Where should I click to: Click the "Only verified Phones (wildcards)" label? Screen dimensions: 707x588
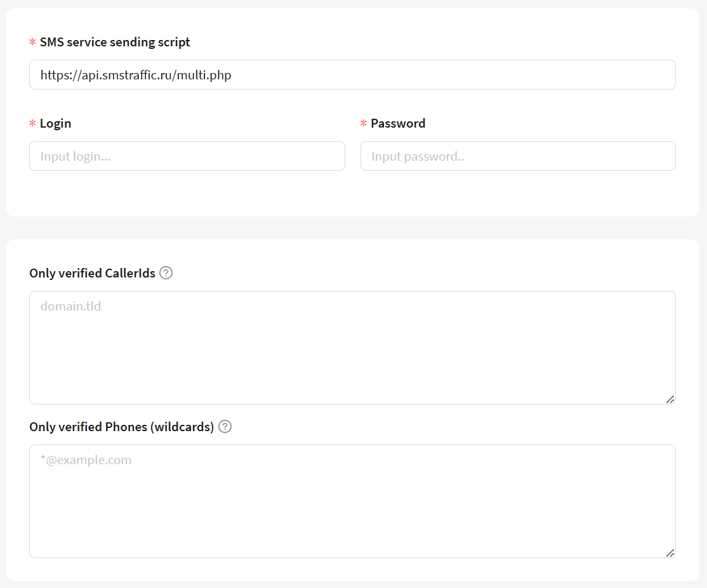[x=121, y=427]
